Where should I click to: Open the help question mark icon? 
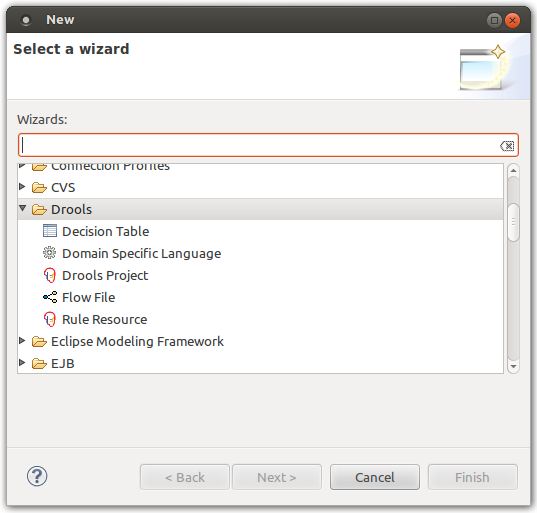click(37, 476)
